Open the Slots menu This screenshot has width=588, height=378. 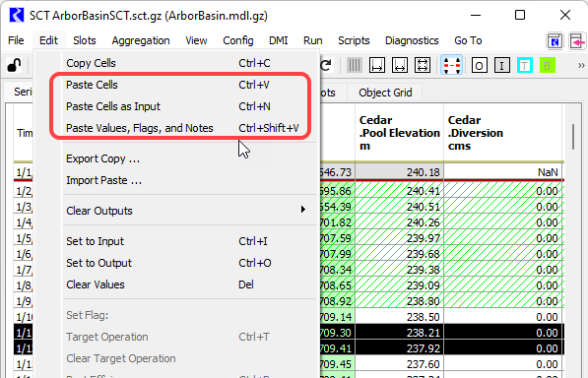[x=85, y=40]
